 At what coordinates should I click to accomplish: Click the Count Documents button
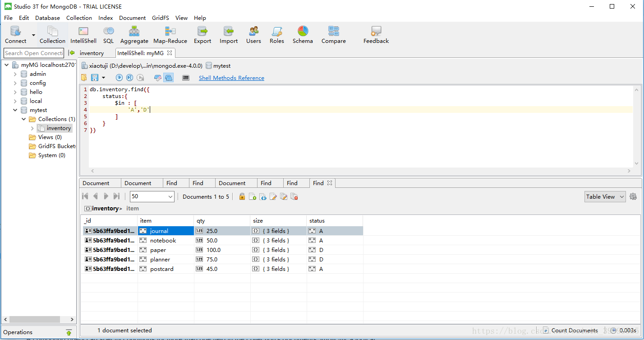570,331
